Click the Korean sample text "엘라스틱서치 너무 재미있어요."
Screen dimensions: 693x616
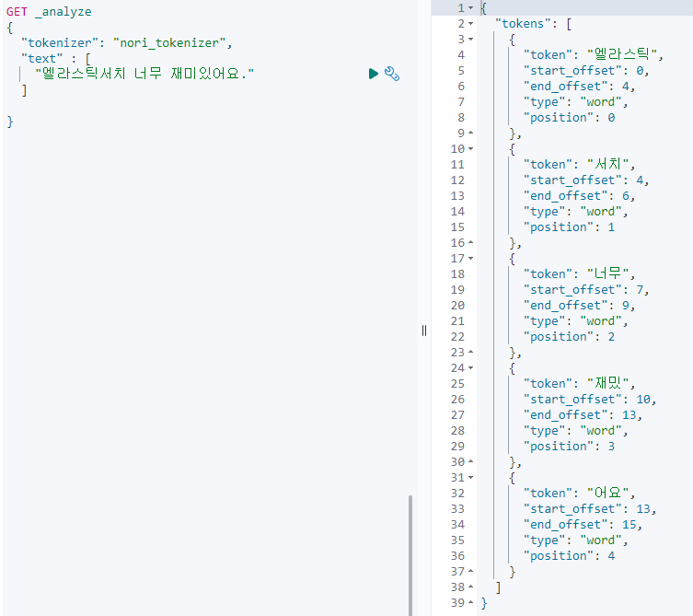(x=144, y=74)
